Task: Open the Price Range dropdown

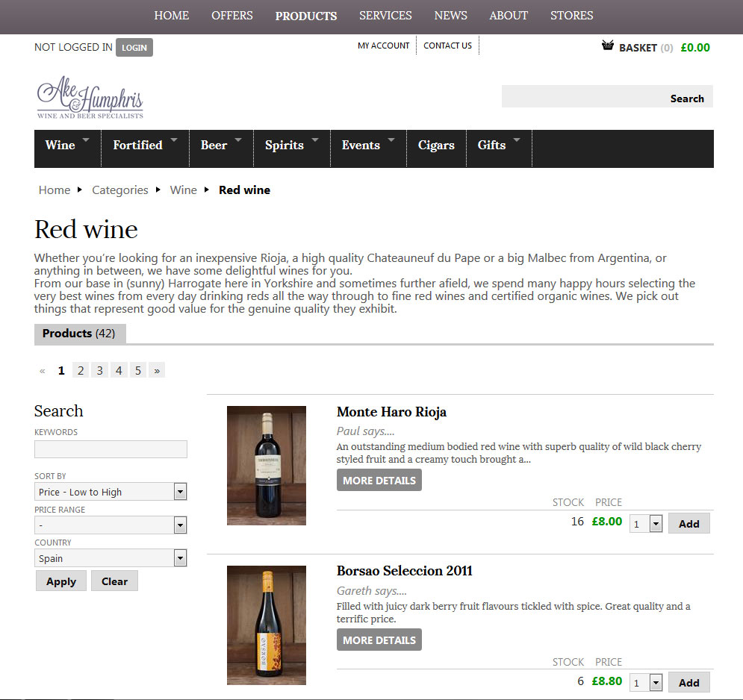Action: coord(111,525)
